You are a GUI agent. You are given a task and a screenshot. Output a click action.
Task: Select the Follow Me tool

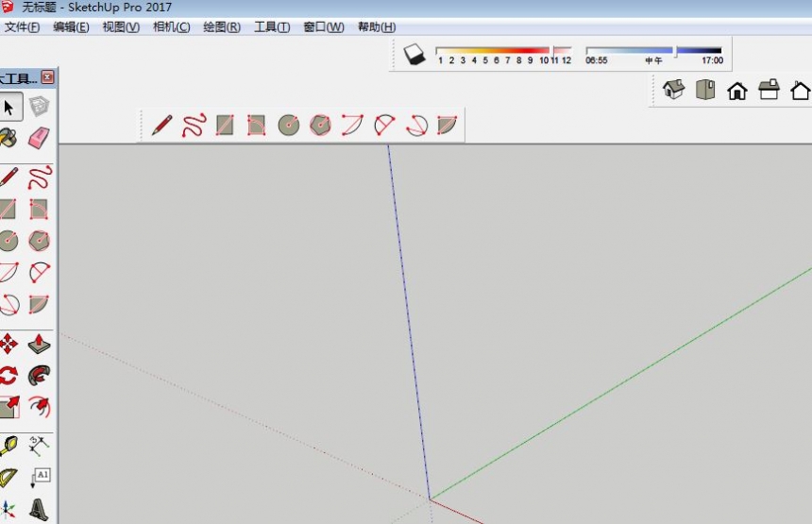[x=39, y=376]
